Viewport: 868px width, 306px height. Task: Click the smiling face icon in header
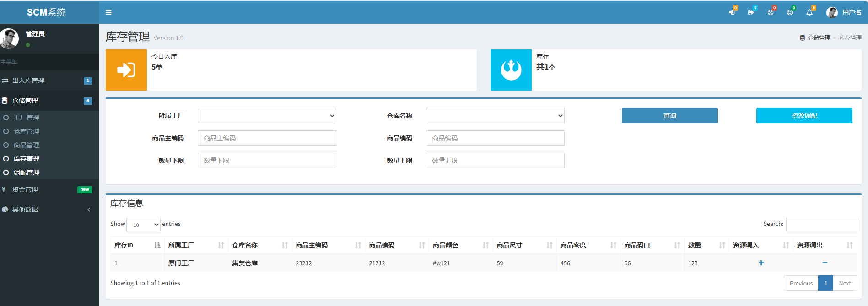click(790, 12)
